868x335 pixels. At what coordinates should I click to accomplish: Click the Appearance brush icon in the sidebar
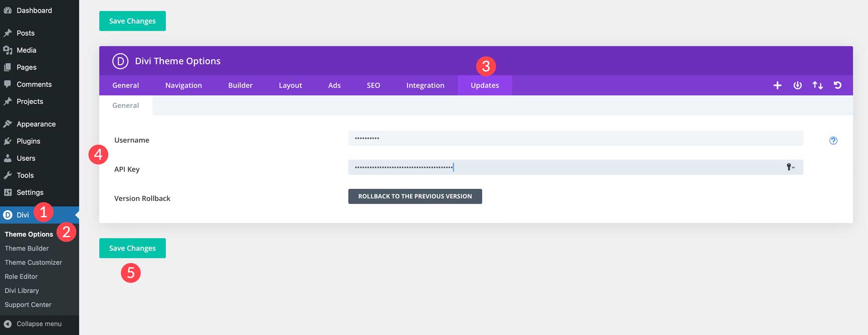8,124
